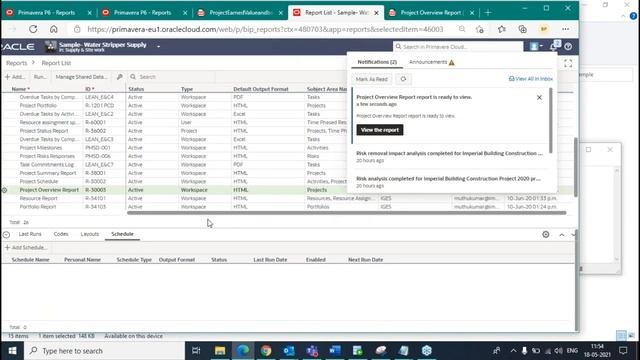
Task: Collapse the details panel using the circle toggle
Action: coord(6,234)
